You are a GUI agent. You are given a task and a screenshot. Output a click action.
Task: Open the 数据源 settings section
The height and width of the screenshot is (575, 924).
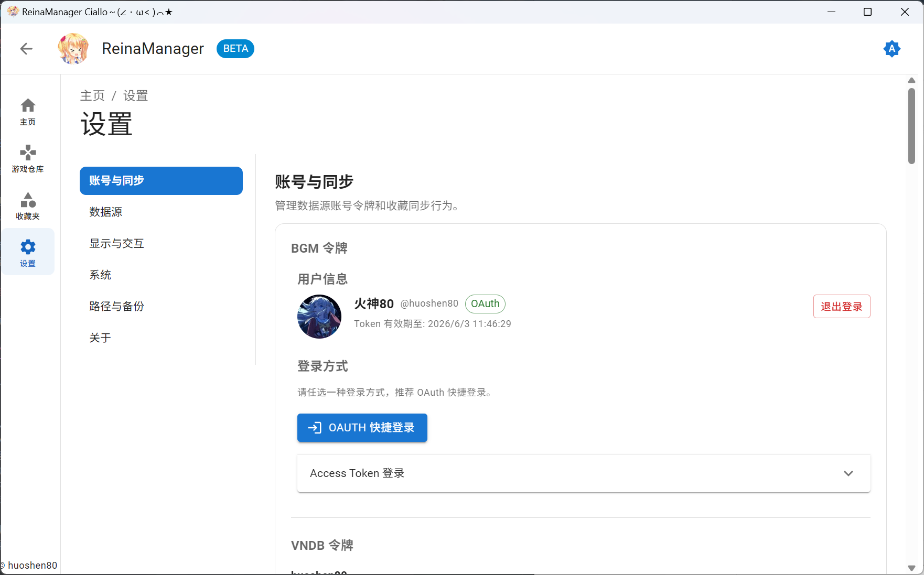click(161, 212)
